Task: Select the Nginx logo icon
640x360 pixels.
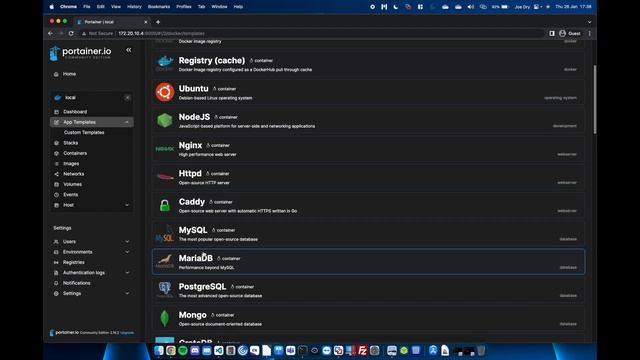Action: coord(165,149)
